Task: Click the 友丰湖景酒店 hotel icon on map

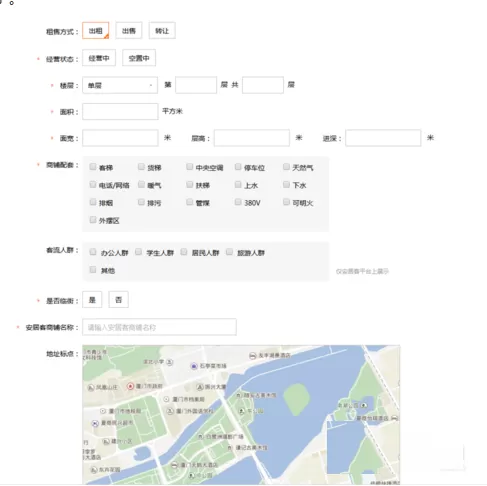Action: pos(253,356)
